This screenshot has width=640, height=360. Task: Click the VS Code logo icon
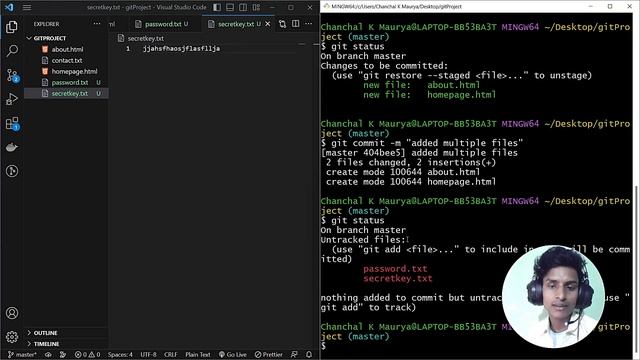pyautogui.click(x=9, y=7)
